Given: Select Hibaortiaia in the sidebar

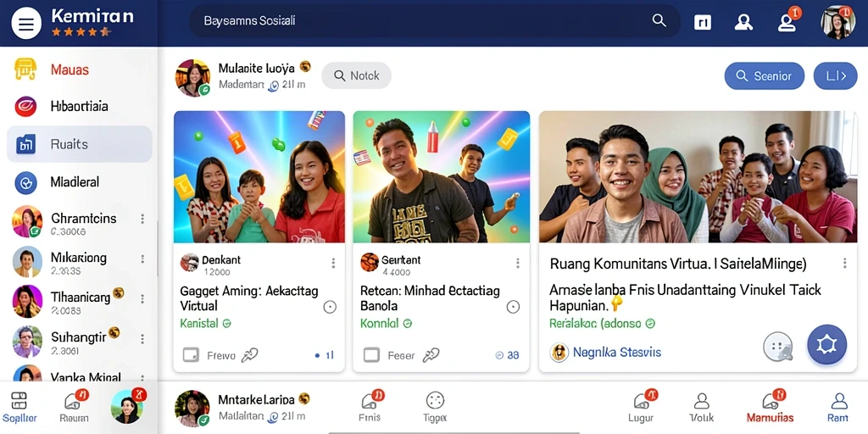Looking at the screenshot, I should click(79, 106).
